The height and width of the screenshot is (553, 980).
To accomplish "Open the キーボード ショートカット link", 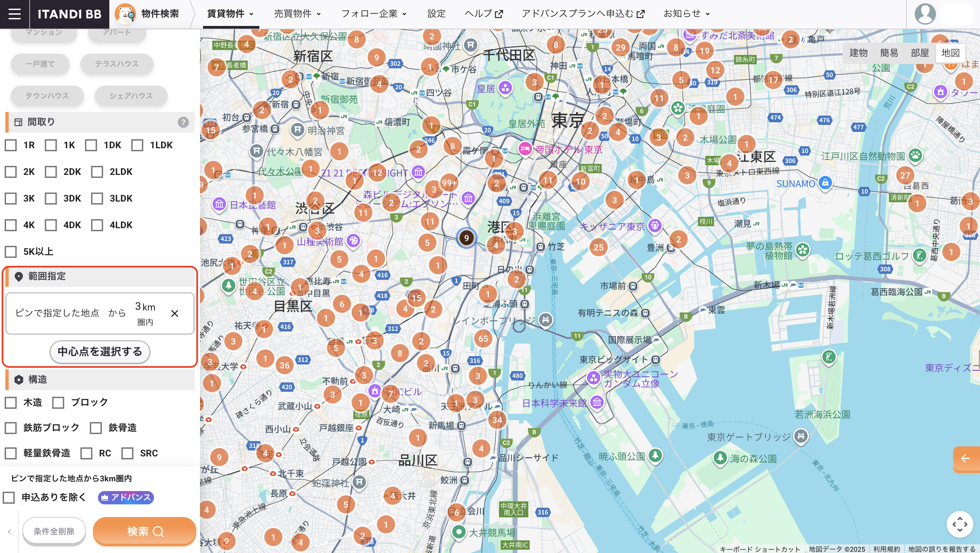I will [760, 549].
